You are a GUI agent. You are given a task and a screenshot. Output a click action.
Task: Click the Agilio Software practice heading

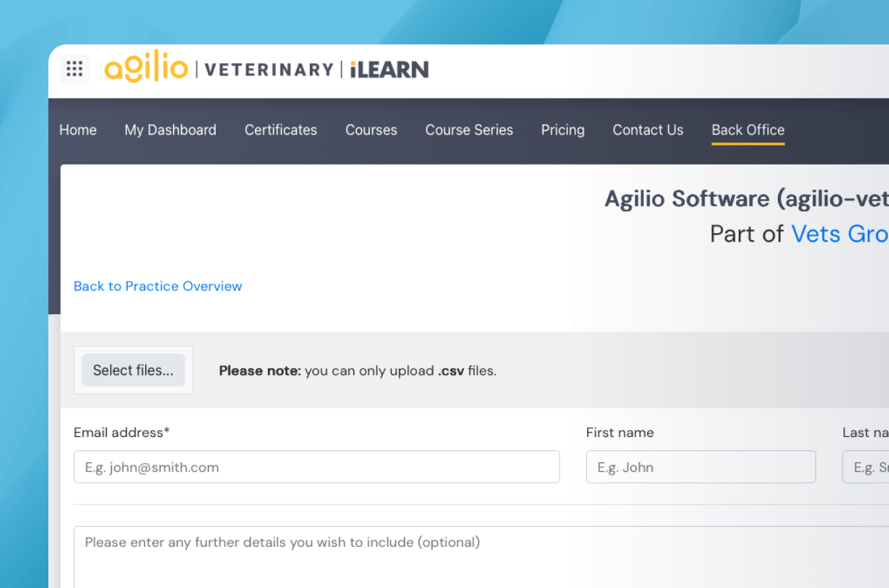click(x=746, y=199)
